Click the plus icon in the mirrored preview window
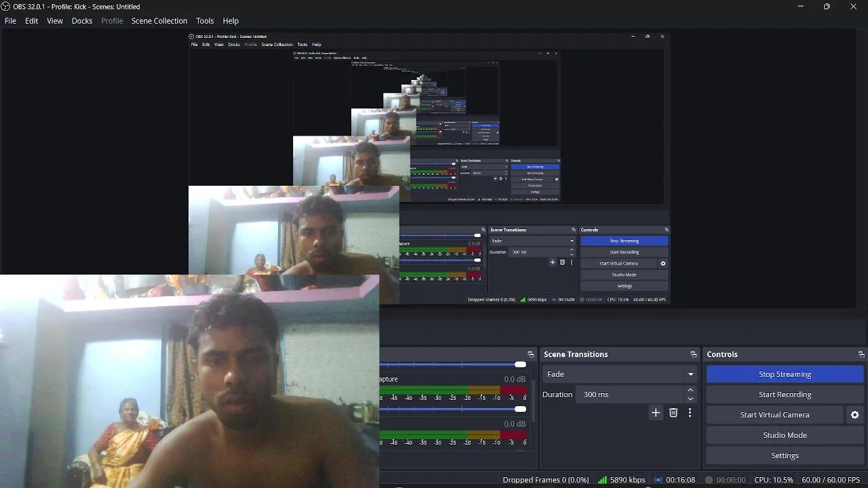The image size is (868, 488). coord(553,262)
